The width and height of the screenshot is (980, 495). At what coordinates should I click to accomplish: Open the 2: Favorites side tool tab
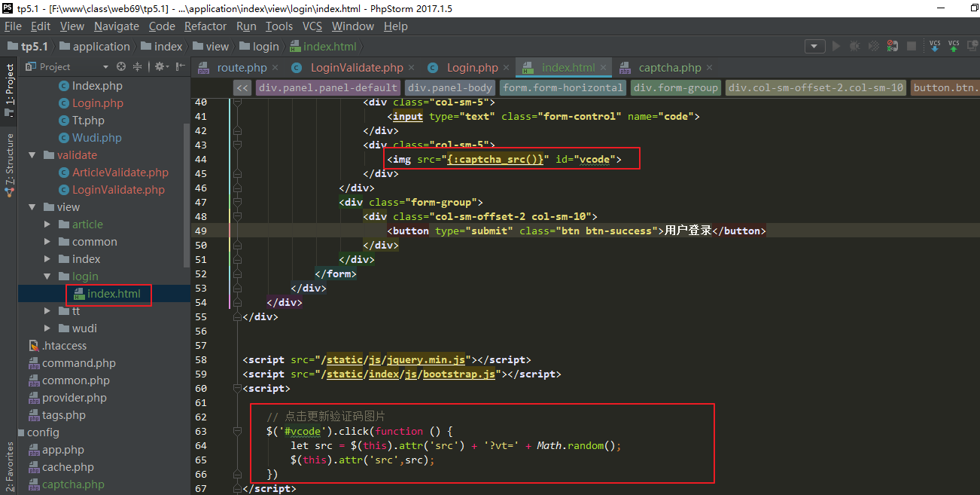(9, 466)
